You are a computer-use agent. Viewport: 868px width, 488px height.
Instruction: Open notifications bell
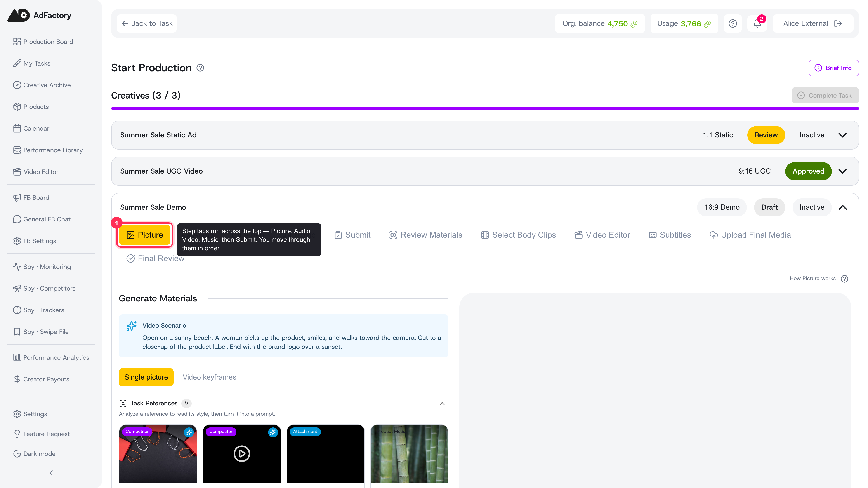point(757,23)
